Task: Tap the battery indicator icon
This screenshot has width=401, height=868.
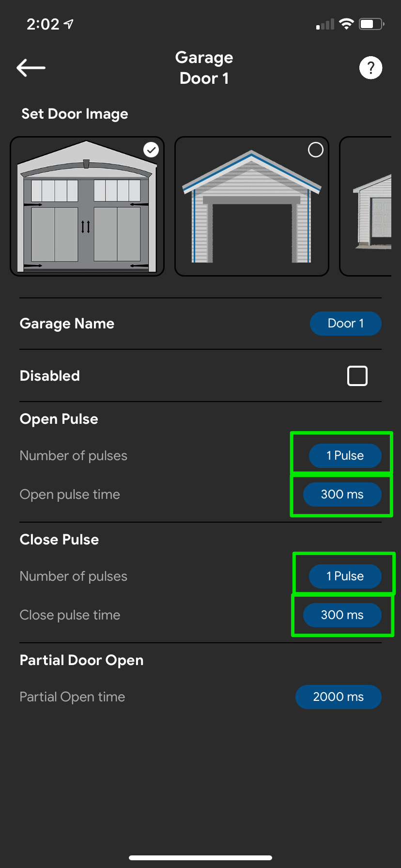Action: [x=371, y=24]
